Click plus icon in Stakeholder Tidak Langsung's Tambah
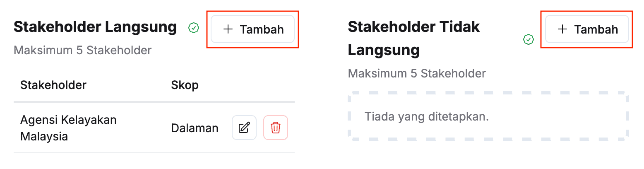Screen dimensions: 644x169 pos(562,29)
